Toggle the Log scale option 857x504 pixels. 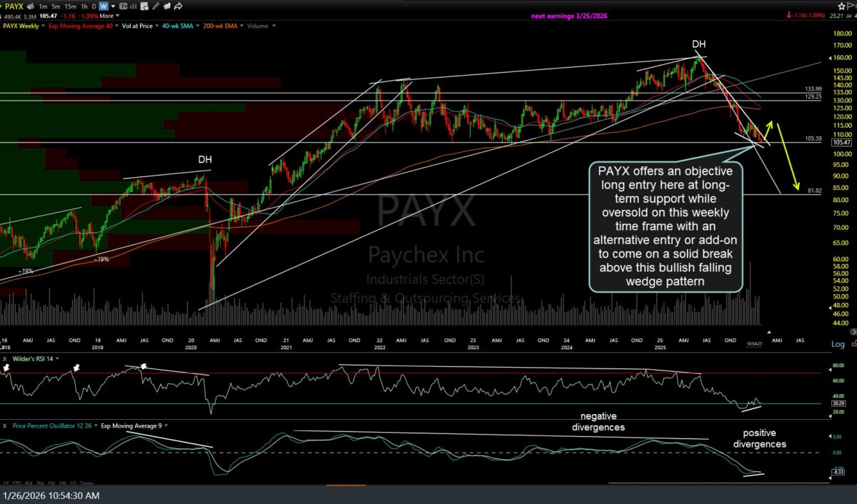pyautogui.click(x=838, y=344)
